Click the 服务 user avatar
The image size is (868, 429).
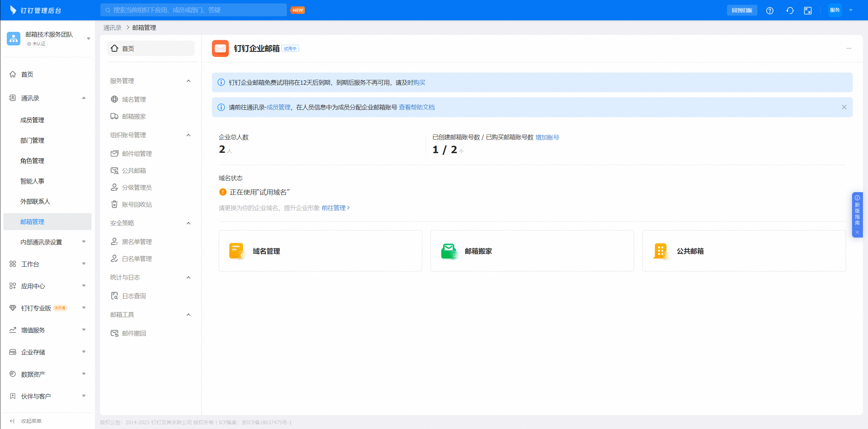(x=835, y=10)
